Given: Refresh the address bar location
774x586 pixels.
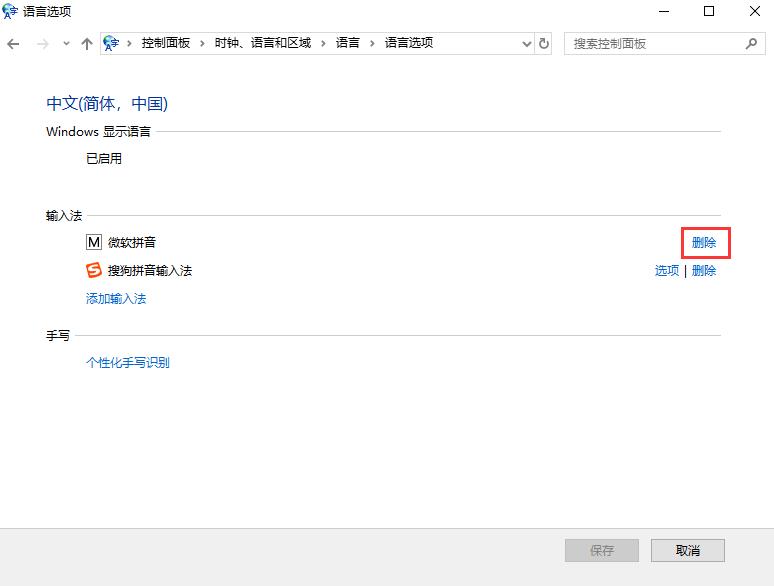Looking at the screenshot, I should coord(544,44).
